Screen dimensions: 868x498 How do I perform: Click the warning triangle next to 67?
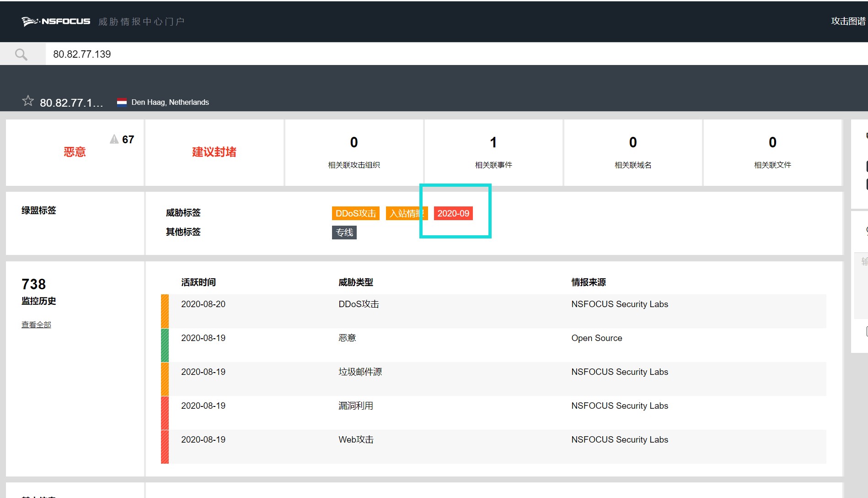tap(114, 140)
